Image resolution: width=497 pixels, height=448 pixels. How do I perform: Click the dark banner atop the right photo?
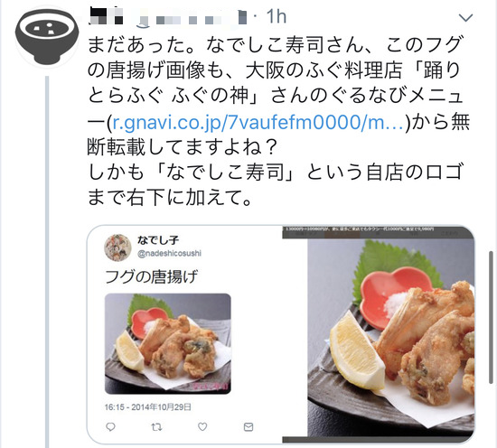click(378, 232)
